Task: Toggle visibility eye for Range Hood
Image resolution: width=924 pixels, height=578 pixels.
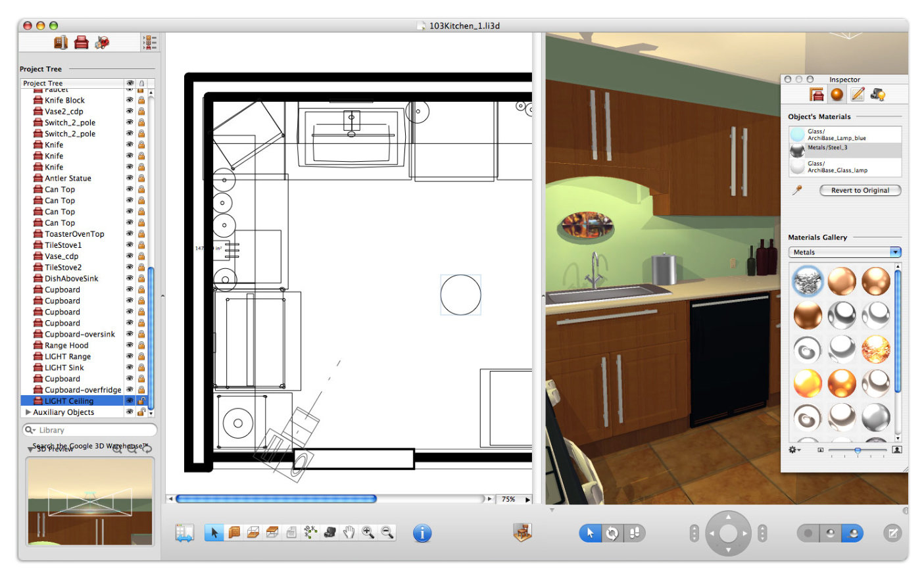Action: point(130,345)
